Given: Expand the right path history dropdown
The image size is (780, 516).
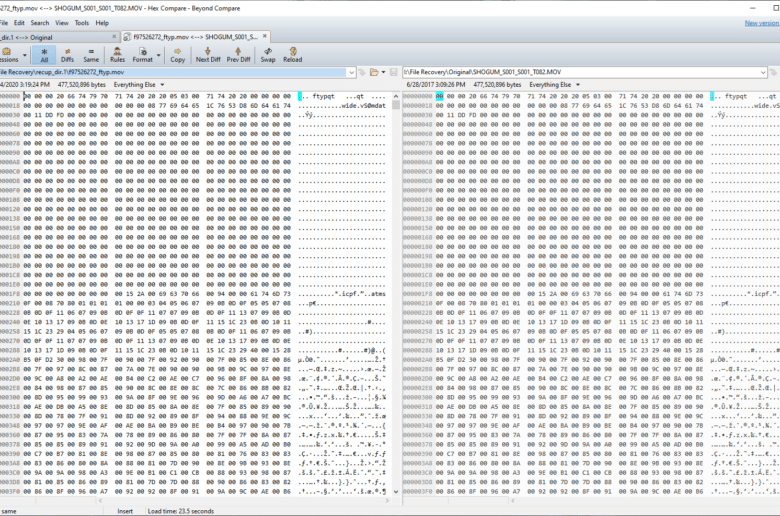Looking at the screenshot, I should (763, 73).
